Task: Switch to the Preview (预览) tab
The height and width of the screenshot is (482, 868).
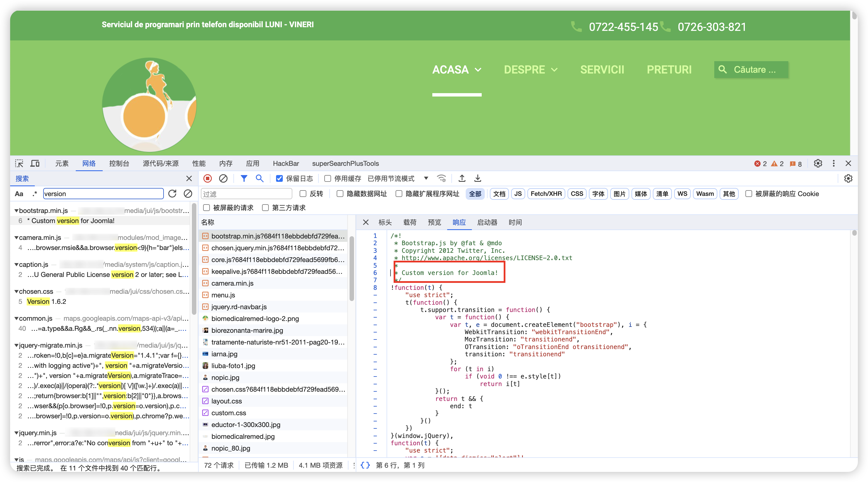Action: click(x=434, y=222)
